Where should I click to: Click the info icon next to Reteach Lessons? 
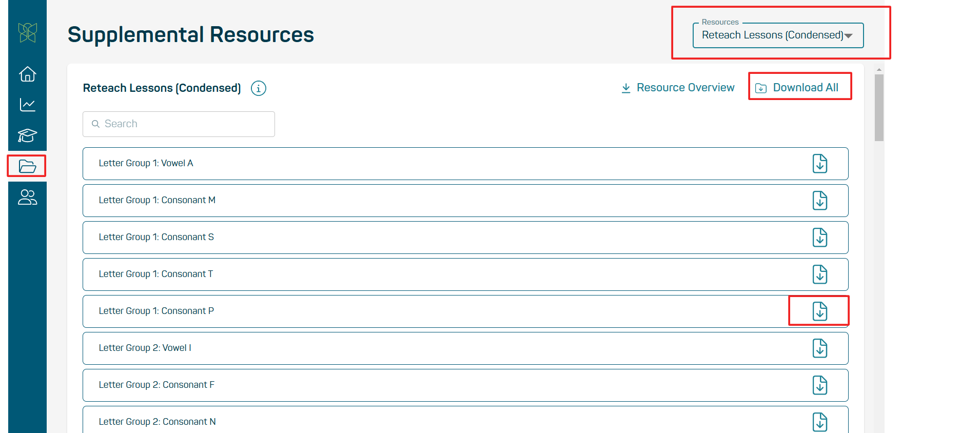[258, 88]
